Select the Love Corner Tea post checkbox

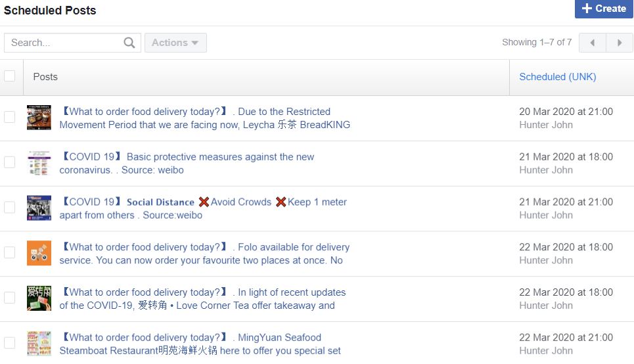coord(10,298)
